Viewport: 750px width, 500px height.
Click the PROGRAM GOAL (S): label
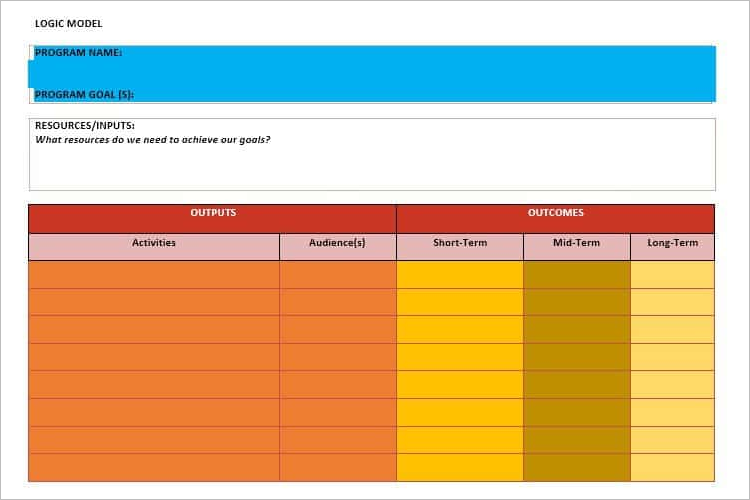(84, 94)
